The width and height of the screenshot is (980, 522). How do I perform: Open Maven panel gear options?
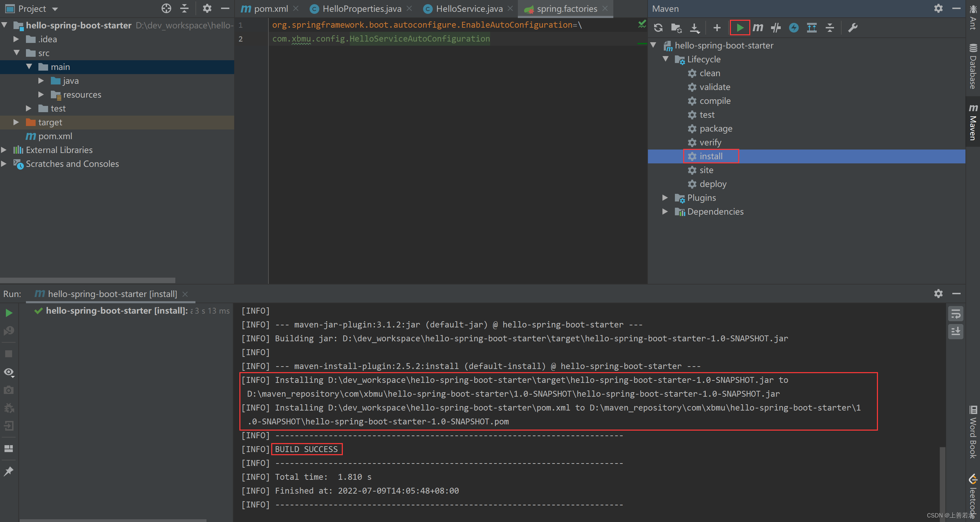click(x=938, y=8)
